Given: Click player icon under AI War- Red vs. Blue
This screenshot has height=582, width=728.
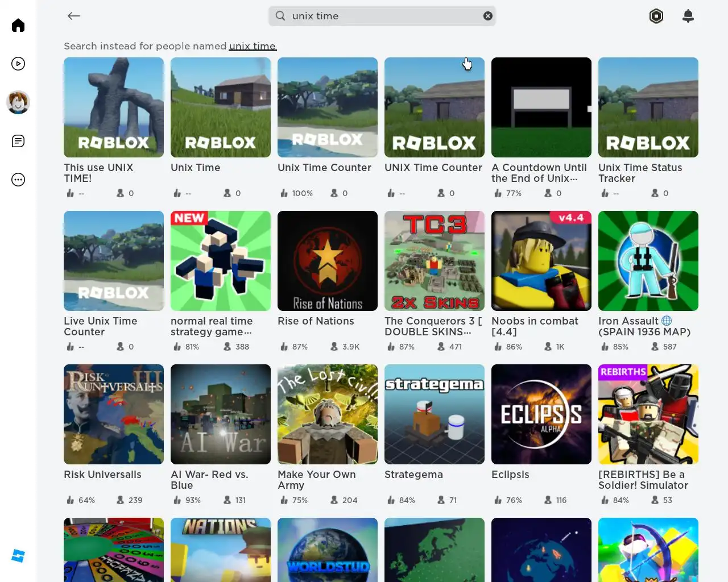Looking at the screenshot, I should coord(227,500).
